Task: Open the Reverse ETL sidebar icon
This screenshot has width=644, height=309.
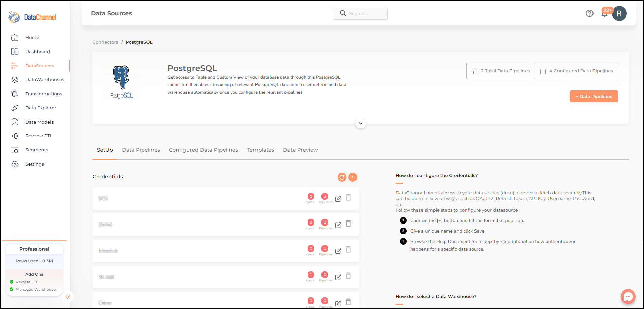Action: point(15,136)
